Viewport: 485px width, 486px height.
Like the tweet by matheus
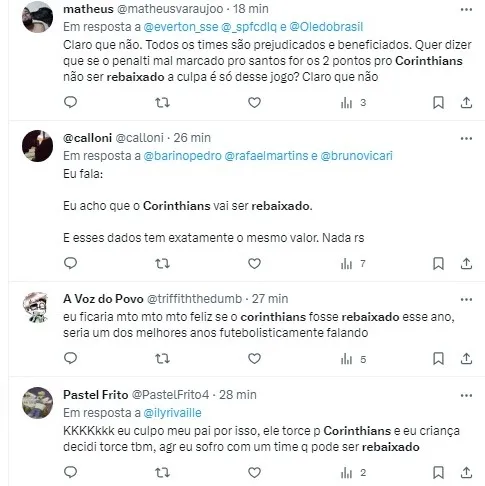(x=254, y=103)
